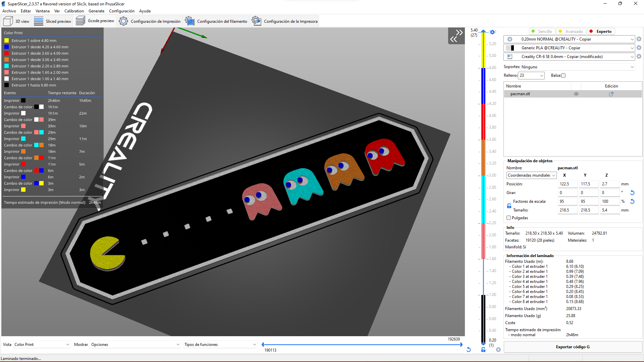
Task: Enable the Balsa checkbox
Action: click(563, 76)
